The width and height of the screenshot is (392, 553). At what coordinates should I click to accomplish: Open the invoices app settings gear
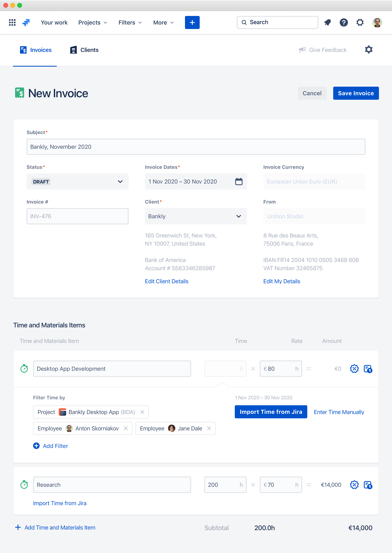[x=369, y=49]
